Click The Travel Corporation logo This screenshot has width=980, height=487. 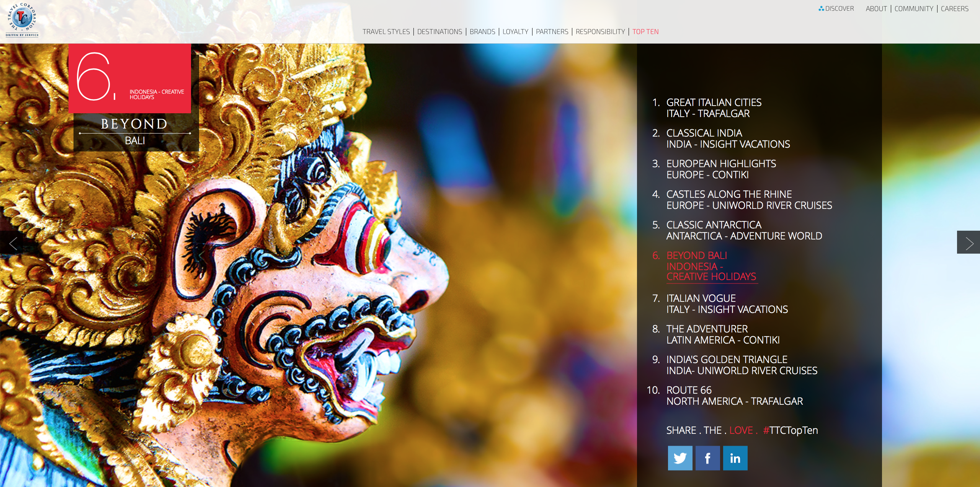coord(22,20)
